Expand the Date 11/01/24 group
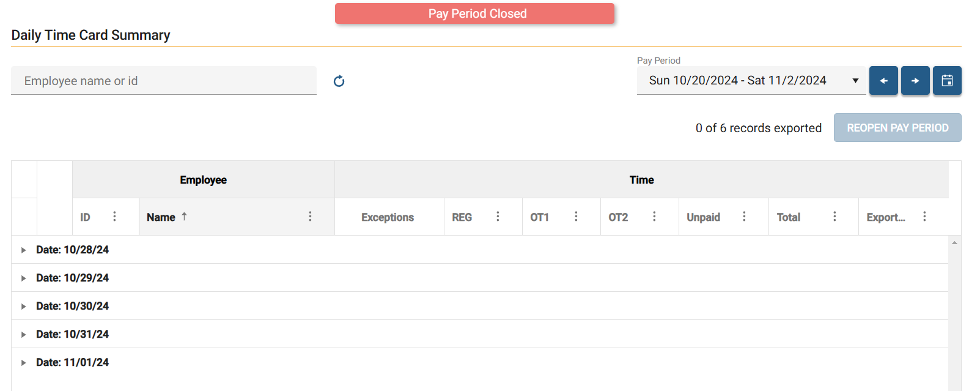 pyautogui.click(x=23, y=363)
